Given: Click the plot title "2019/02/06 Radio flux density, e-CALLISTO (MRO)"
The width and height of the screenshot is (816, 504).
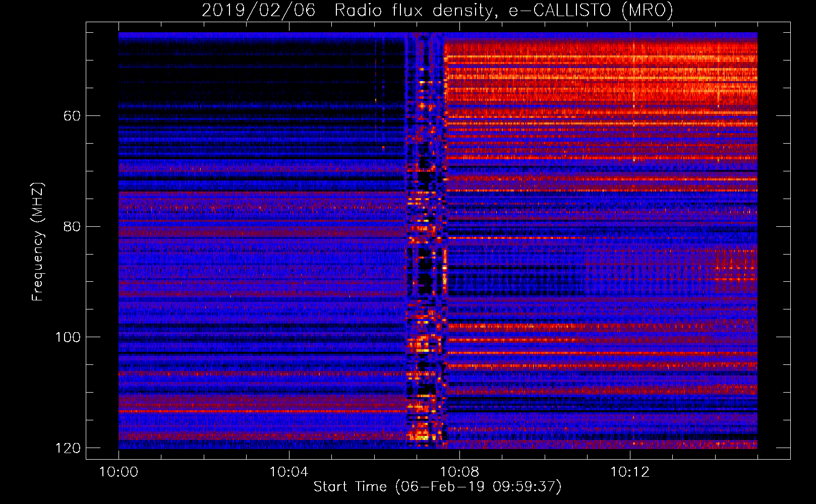Looking at the screenshot, I should tap(437, 10).
